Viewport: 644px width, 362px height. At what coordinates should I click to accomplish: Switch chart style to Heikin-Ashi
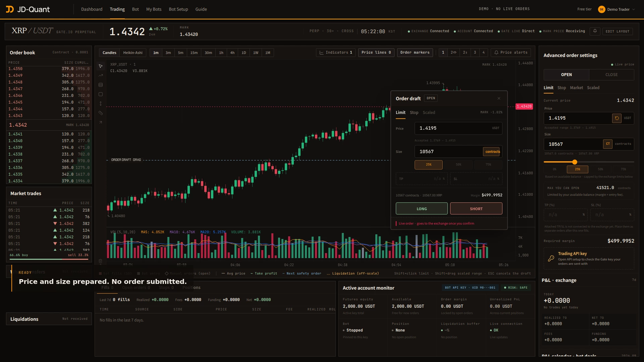pos(133,53)
